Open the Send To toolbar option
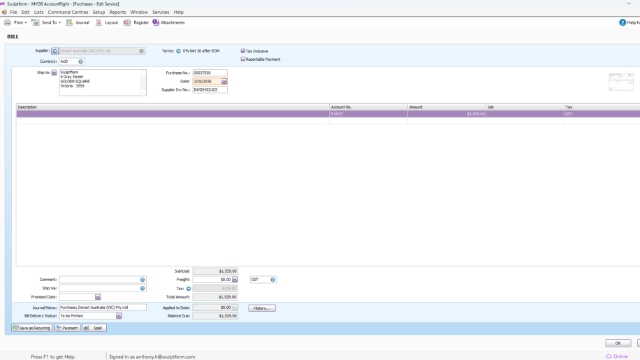Image resolution: width=640 pixels, height=360 pixels. click(x=46, y=22)
